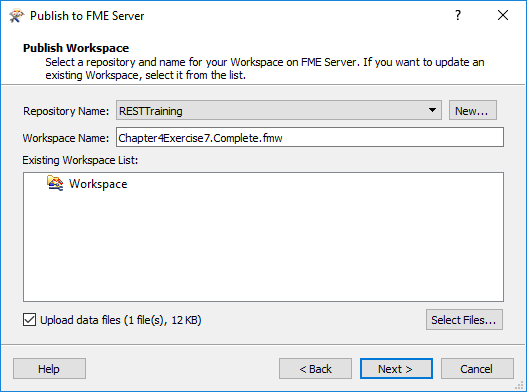Open the Select Files... dialog
The width and height of the screenshot is (527, 392).
coord(464,320)
